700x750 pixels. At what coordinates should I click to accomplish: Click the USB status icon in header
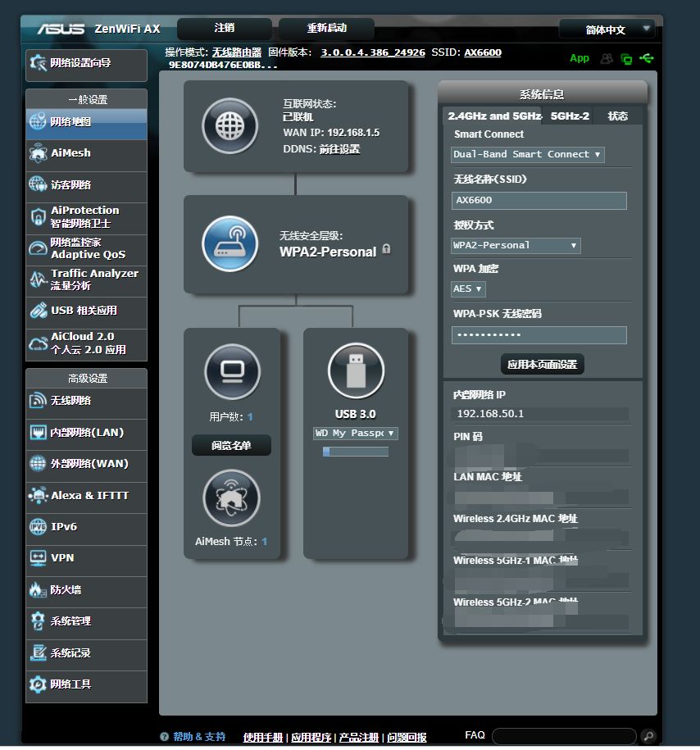pos(647,58)
